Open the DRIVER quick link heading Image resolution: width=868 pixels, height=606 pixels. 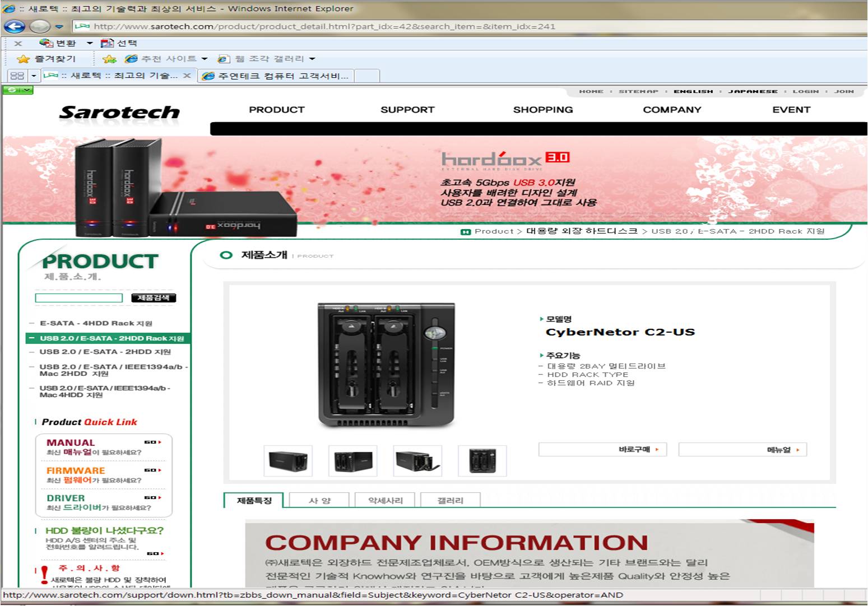(x=66, y=498)
